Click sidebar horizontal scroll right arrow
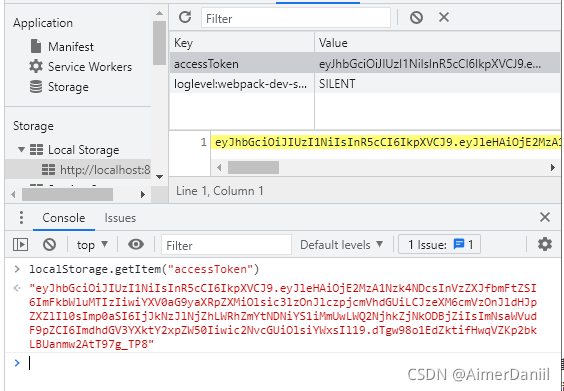The width and height of the screenshot is (564, 391). click(x=143, y=195)
